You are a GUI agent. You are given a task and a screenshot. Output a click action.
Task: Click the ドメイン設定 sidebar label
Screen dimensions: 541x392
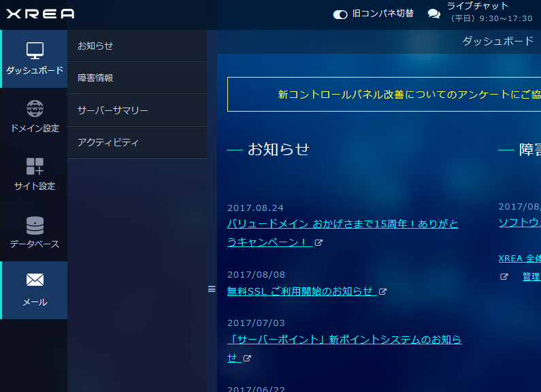(x=35, y=129)
